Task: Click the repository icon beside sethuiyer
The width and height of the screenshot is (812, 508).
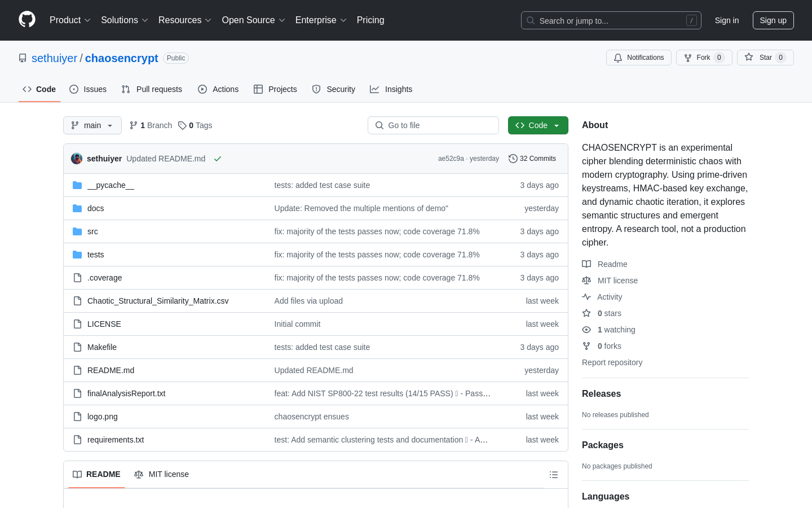Action: [x=23, y=58]
